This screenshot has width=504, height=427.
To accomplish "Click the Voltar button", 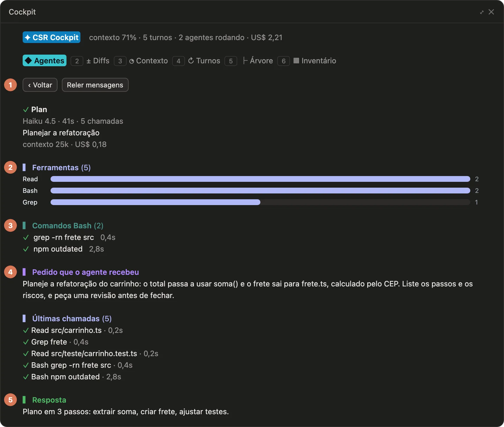I will [x=40, y=85].
